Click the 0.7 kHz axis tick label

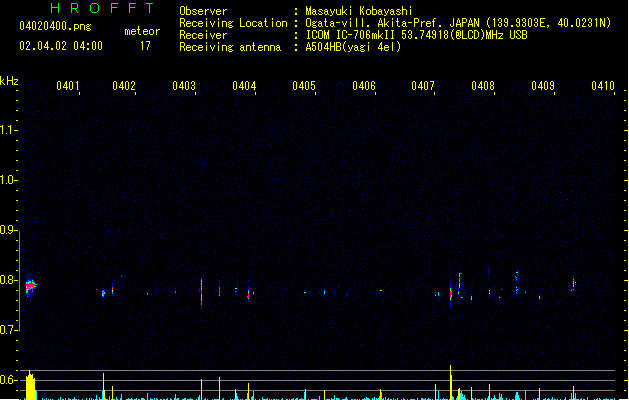7,330
